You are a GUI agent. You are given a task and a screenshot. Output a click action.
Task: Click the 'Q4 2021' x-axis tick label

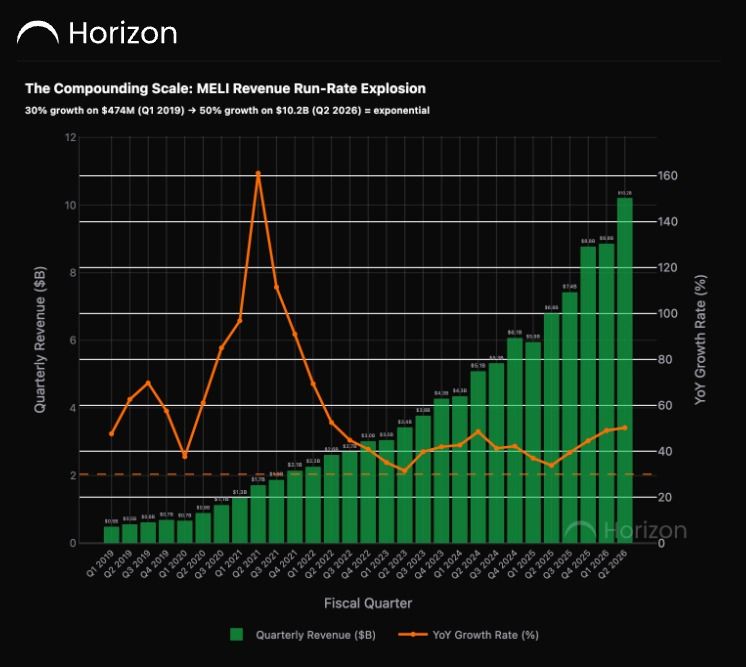tap(284, 563)
